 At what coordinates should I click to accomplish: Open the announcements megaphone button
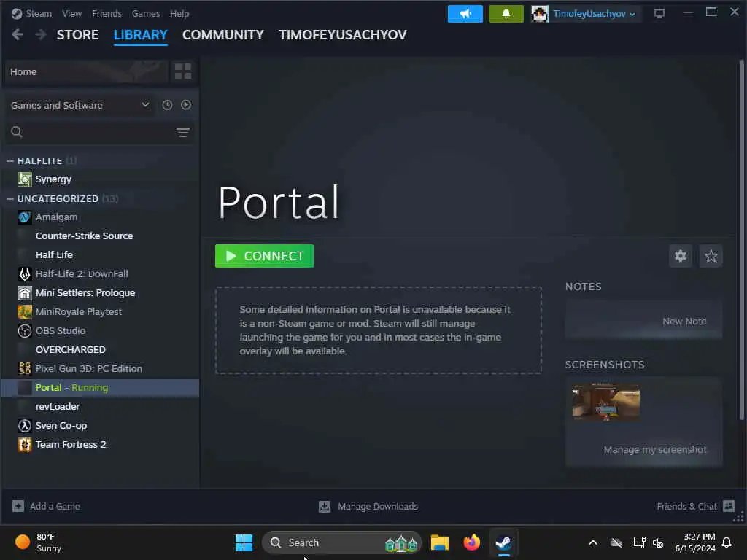465,14
